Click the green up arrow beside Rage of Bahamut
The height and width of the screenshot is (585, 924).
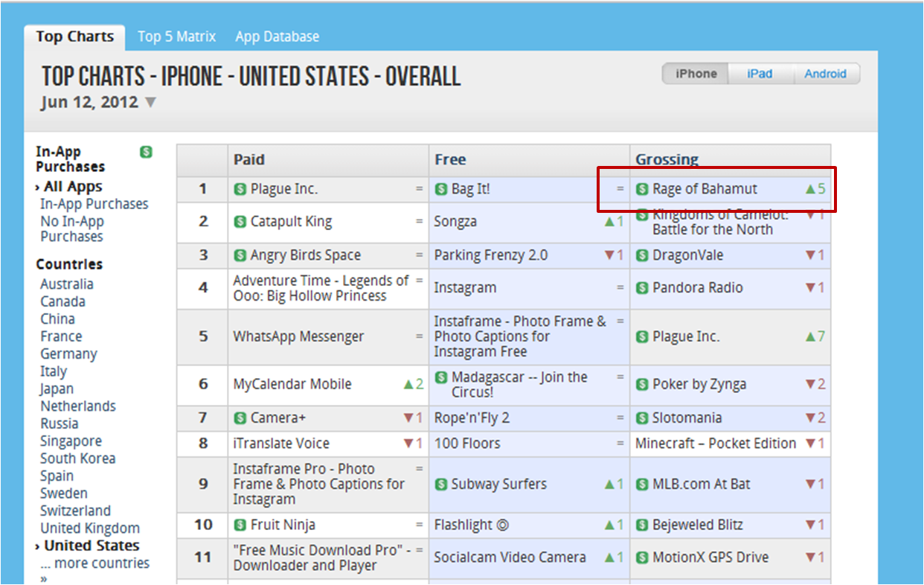tap(810, 189)
